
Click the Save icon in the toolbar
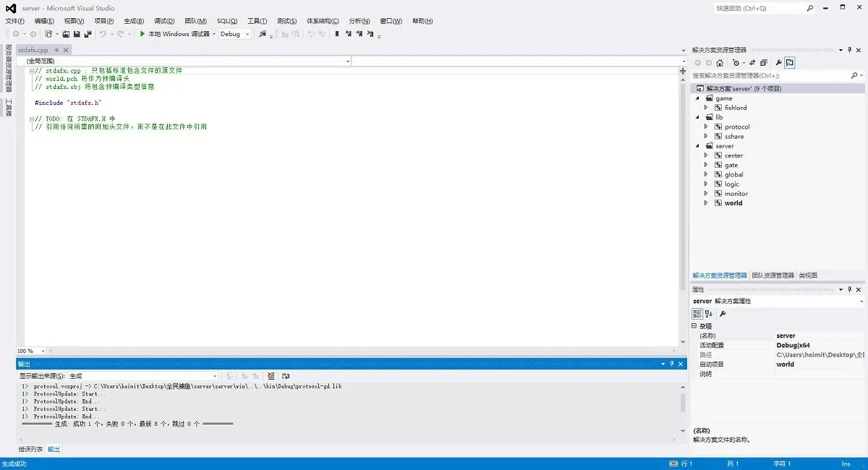(x=77, y=34)
